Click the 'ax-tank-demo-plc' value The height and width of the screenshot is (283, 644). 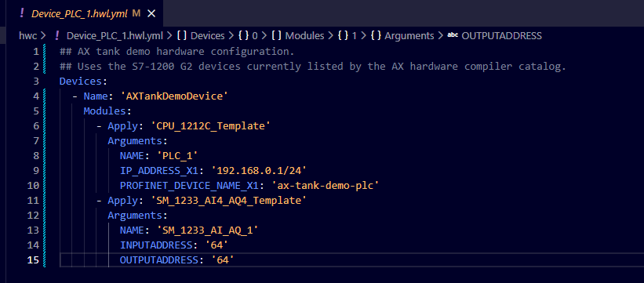pos(325,186)
